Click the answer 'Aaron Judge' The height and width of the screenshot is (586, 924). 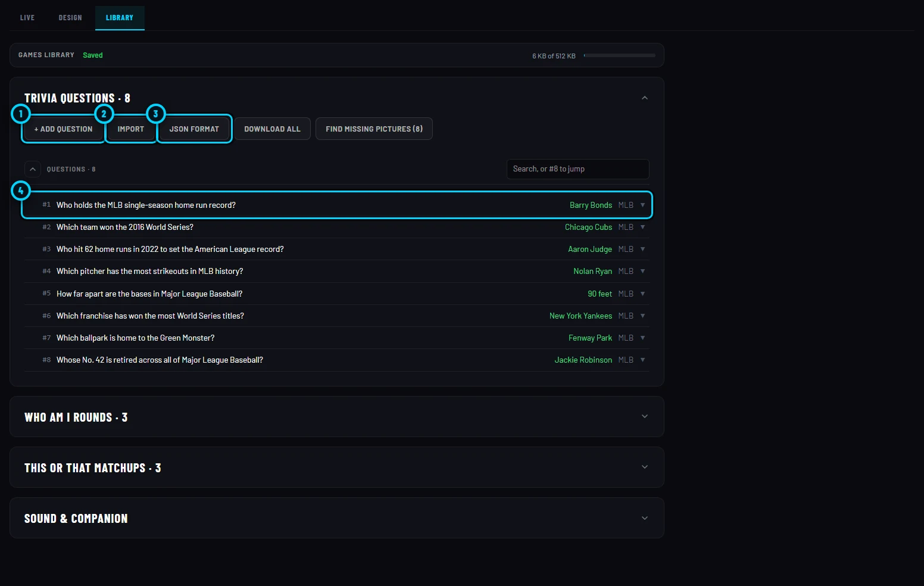coord(590,250)
